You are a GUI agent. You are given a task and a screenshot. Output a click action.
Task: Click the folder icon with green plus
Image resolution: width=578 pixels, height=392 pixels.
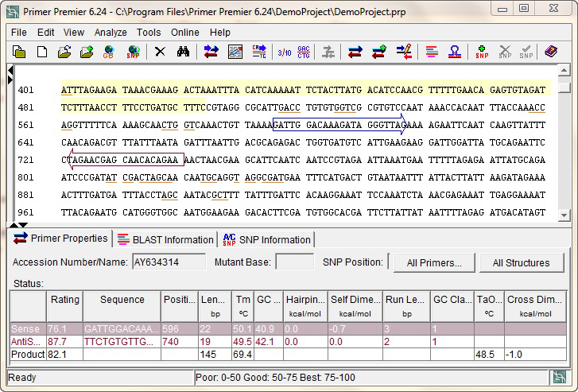point(87,52)
